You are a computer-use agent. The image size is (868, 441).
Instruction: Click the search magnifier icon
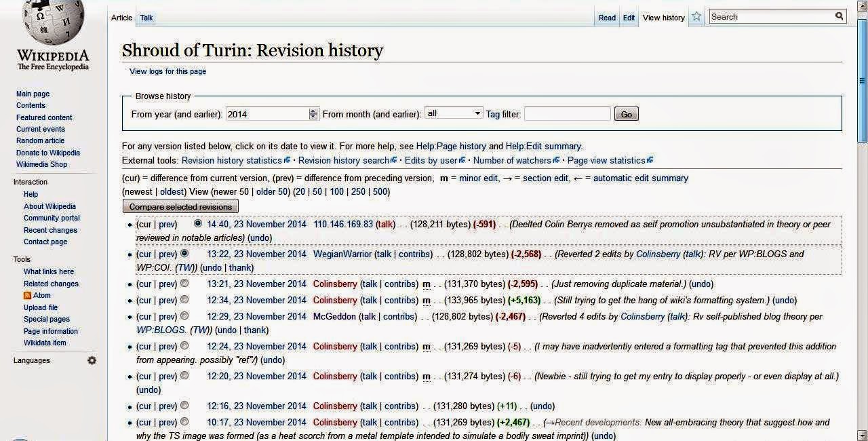tap(839, 16)
